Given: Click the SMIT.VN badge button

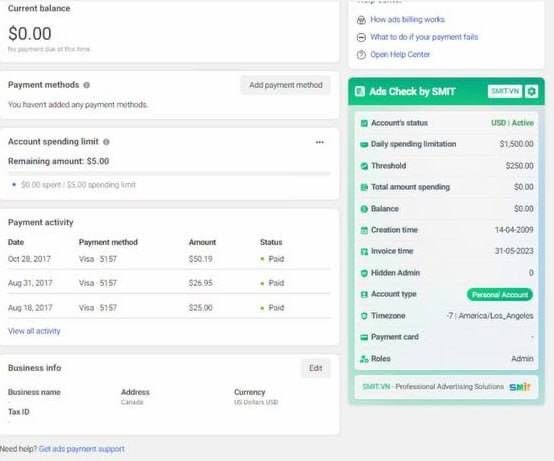Looking at the screenshot, I should click(505, 91).
